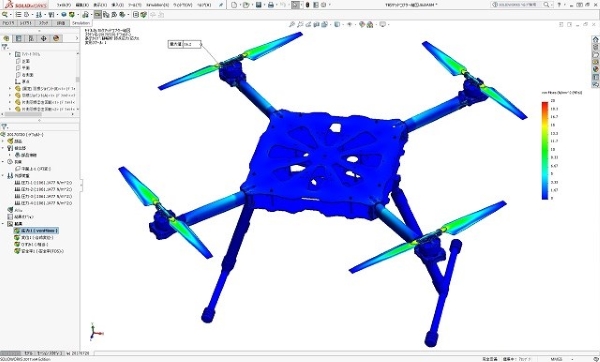Click the Zoom to Fit magnifier icon above viewport
The width and height of the screenshot is (600, 362).
coord(292,24)
